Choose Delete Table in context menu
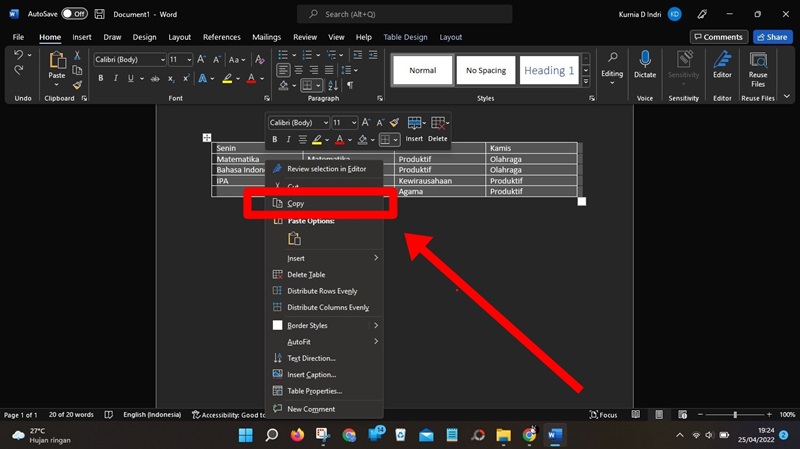 pos(325,275)
